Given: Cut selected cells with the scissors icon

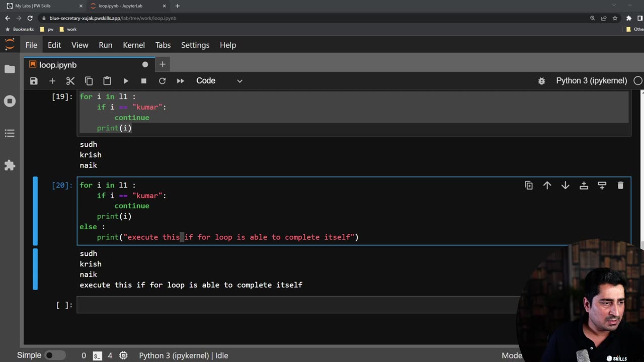Looking at the screenshot, I should pos(70,81).
